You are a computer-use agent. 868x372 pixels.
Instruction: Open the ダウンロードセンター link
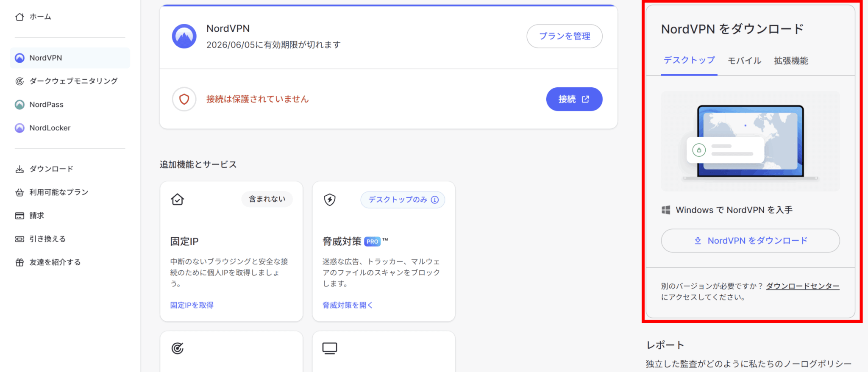pos(803,286)
